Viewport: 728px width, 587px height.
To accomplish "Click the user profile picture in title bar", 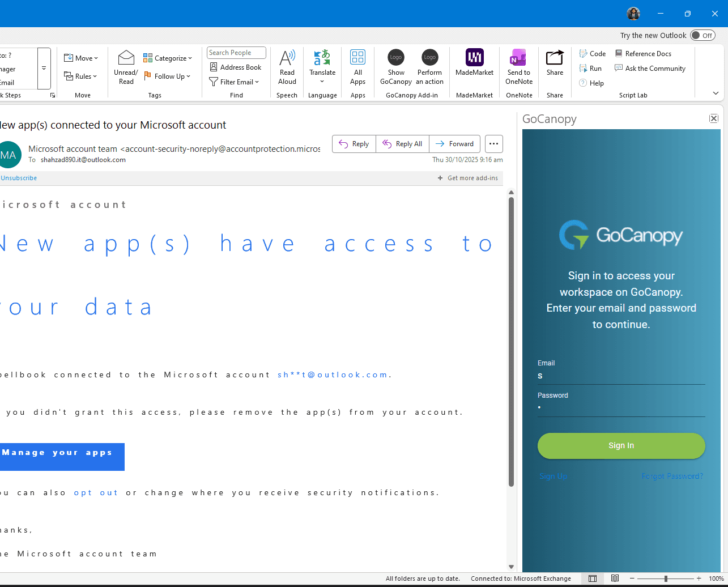I will (x=633, y=14).
